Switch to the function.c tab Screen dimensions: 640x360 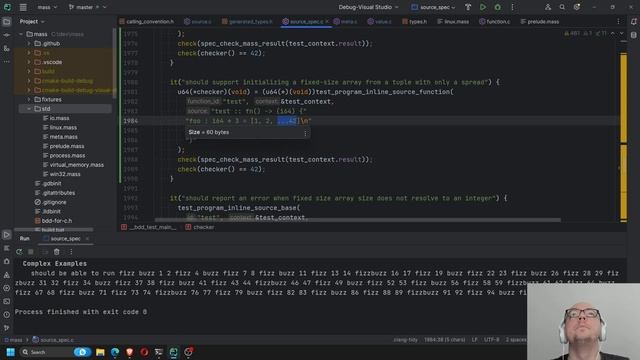pyautogui.click(x=494, y=22)
